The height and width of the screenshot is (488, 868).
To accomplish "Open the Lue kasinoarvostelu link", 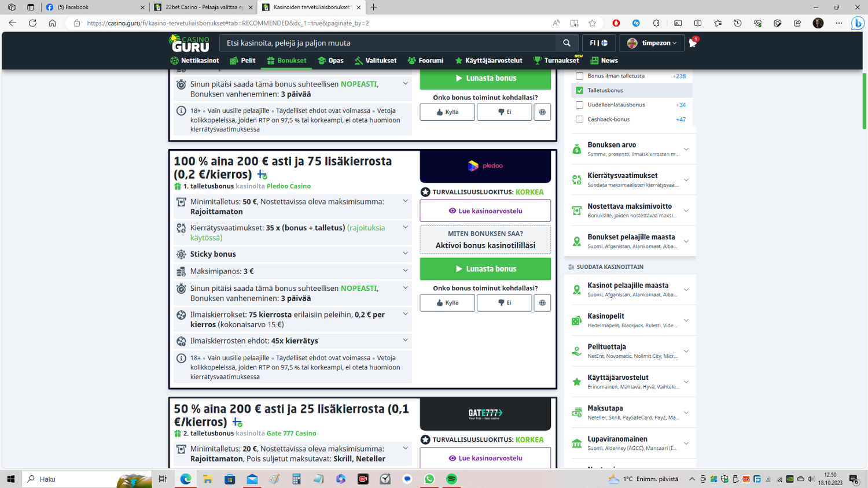I will 485,210.
